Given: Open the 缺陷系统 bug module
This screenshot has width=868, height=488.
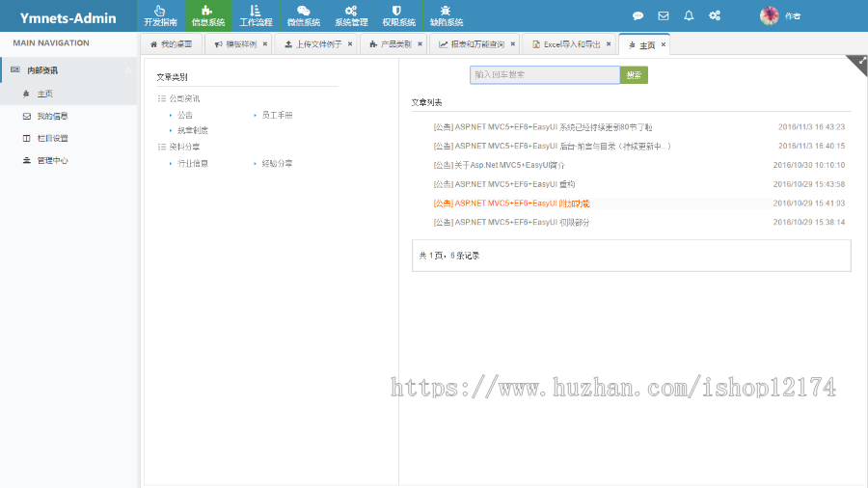Looking at the screenshot, I should click(x=447, y=15).
